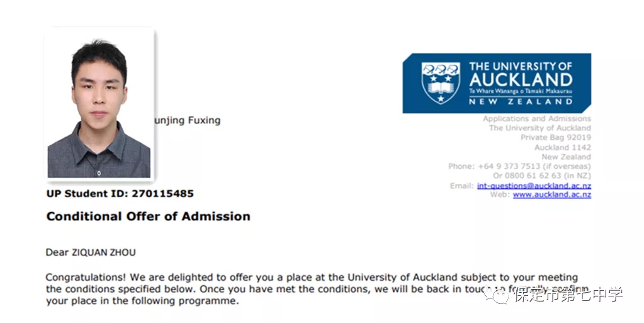Open the www.auckland.ac.nz web link

coord(552,195)
